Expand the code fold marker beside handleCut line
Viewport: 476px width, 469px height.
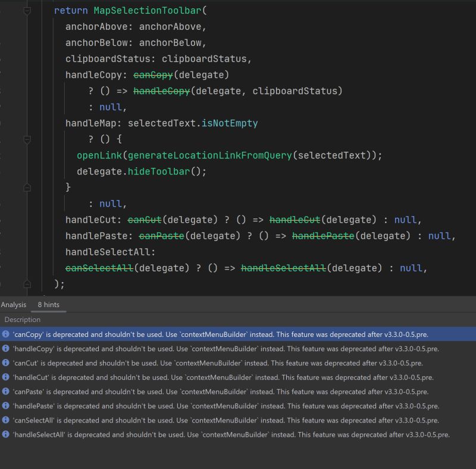click(x=27, y=187)
